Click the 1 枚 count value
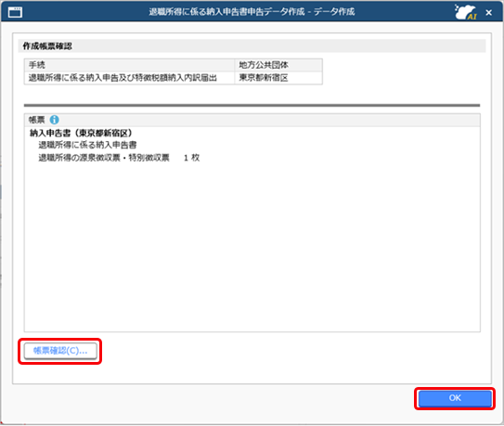 (x=191, y=158)
